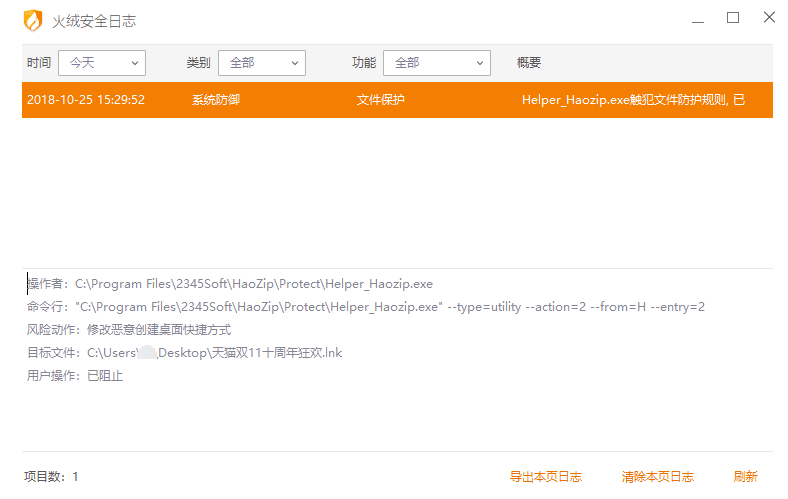Open the 时间 dropdown showing 今天

point(102,62)
